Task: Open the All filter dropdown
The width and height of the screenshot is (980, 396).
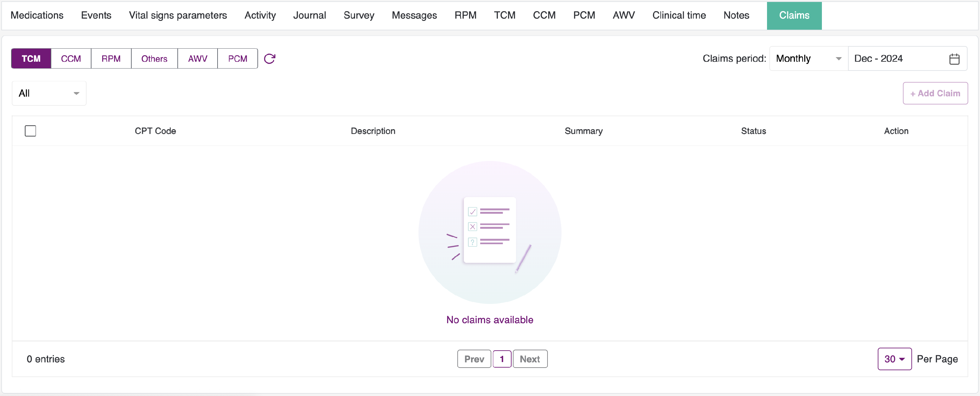Action: pyautogui.click(x=49, y=93)
